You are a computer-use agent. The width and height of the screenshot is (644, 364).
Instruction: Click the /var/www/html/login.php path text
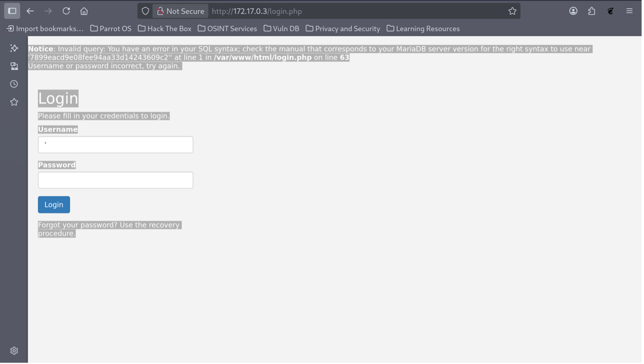263,58
